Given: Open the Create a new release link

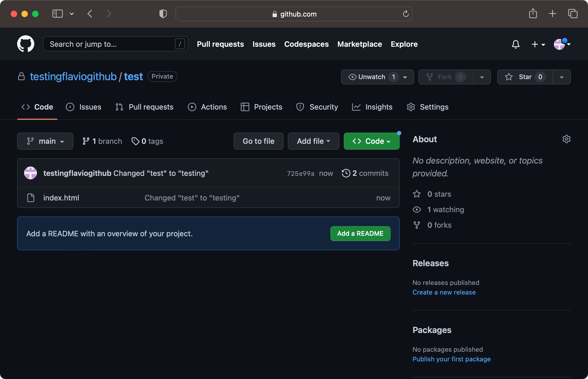Looking at the screenshot, I should click(x=444, y=292).
